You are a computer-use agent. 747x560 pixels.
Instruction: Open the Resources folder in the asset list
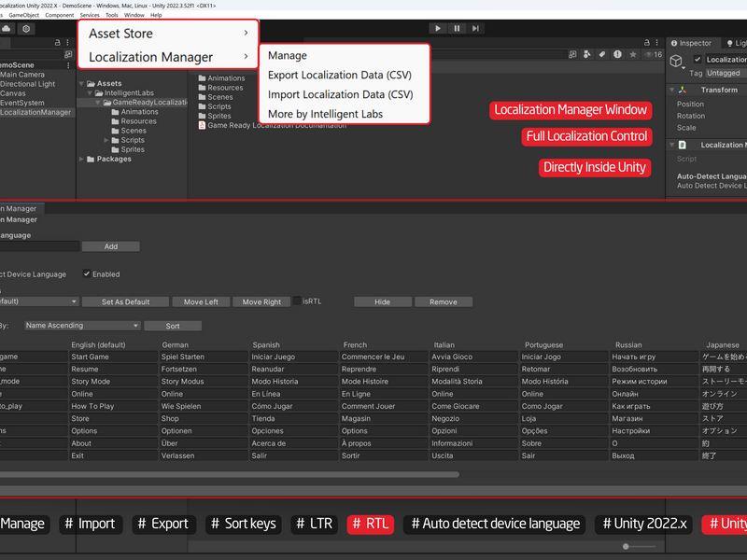220,88
